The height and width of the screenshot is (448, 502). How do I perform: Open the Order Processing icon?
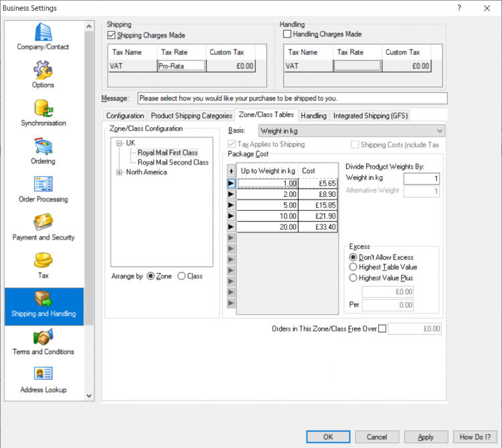44,184
